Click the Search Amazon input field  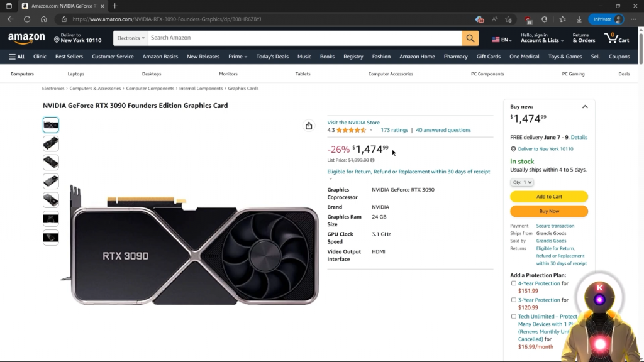pyautogui.click(x=305, y=38)
